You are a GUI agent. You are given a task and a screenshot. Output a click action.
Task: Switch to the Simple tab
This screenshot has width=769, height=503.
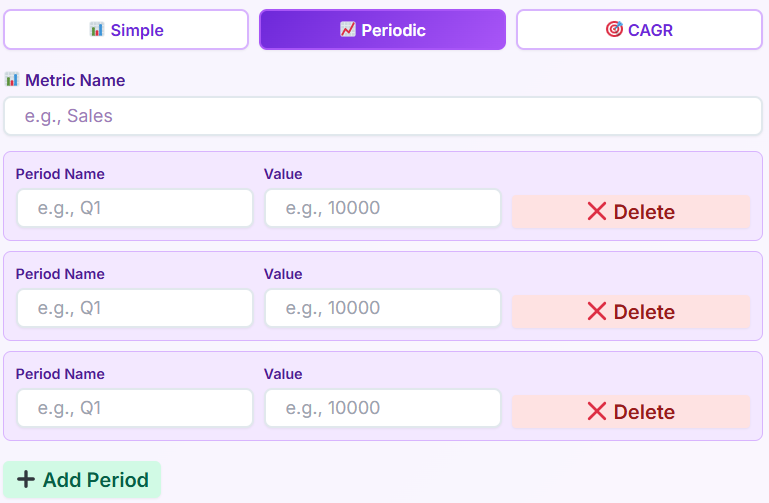[126, 30]
